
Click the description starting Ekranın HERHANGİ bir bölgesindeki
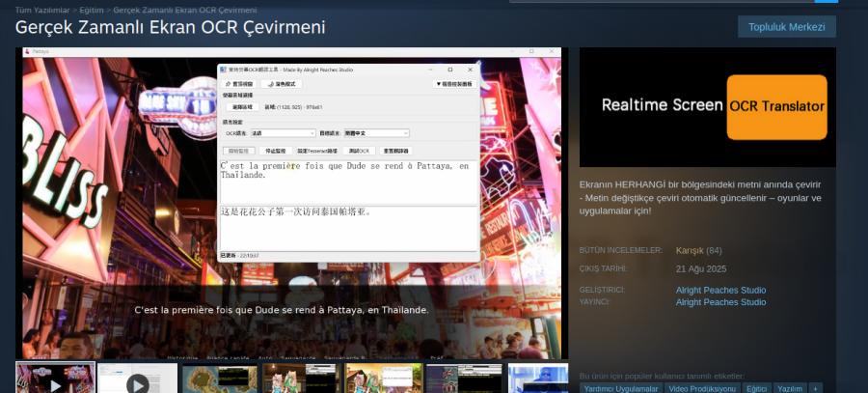tap(701, 197)
